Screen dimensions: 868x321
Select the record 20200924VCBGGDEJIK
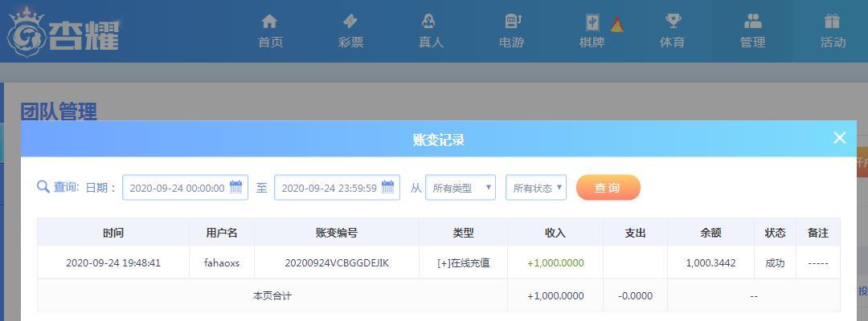tap(337, 263)
